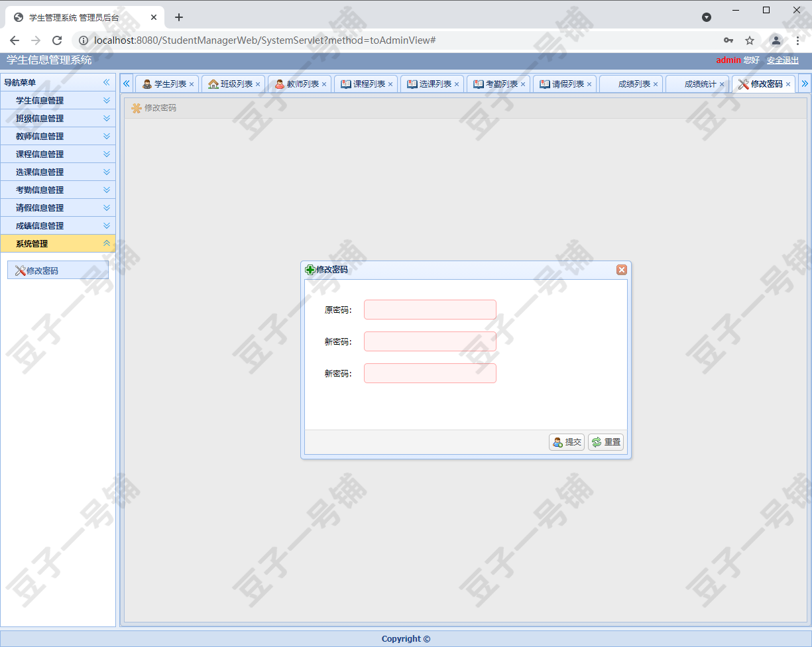The height and width of the screenshot is (647, 812).
Task: Collapse the navigation menu with the « icon
Action: (x=106, y=82)
